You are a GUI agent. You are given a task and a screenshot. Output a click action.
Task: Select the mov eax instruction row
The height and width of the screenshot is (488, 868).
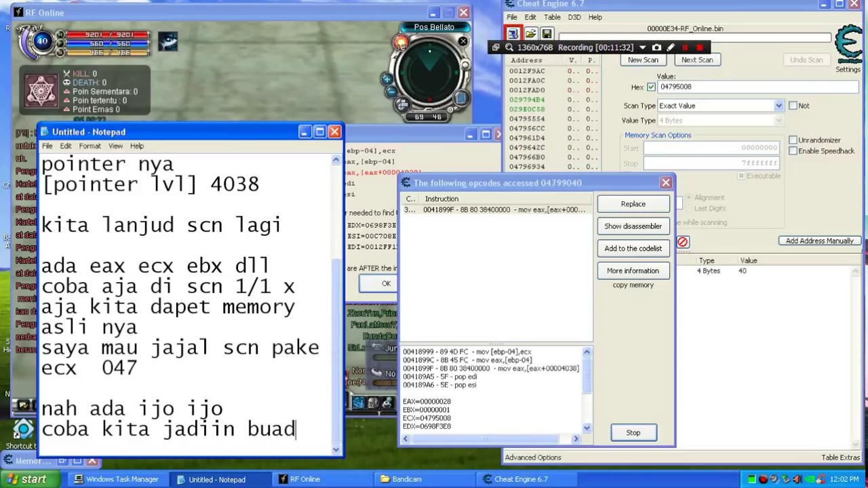click(x=495, y=210)
